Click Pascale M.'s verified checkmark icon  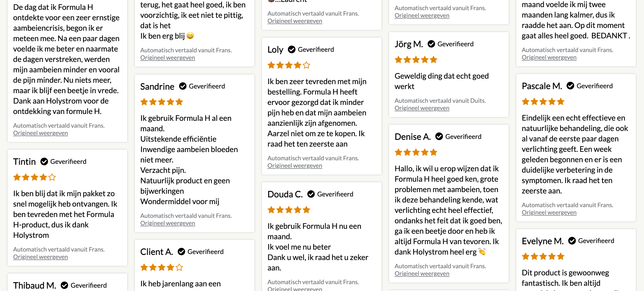coord(570,86)
